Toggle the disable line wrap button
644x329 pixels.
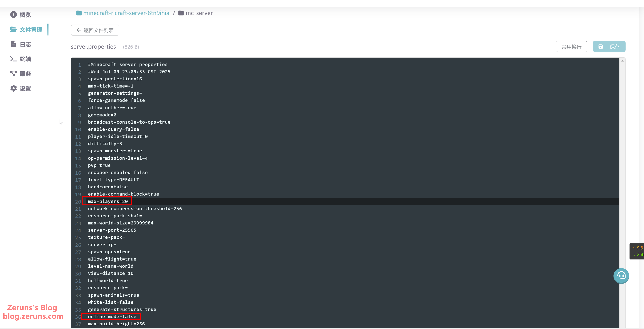tap(571, 47)
